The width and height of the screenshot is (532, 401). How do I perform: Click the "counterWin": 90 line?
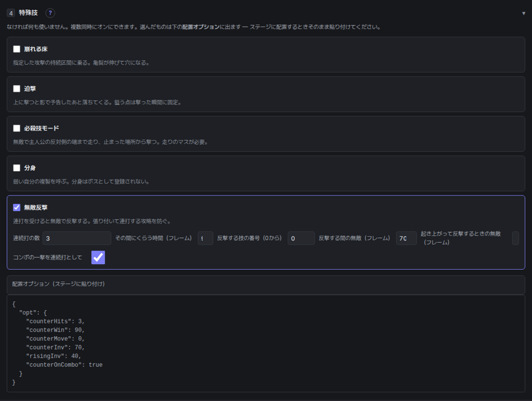point(55,330)
